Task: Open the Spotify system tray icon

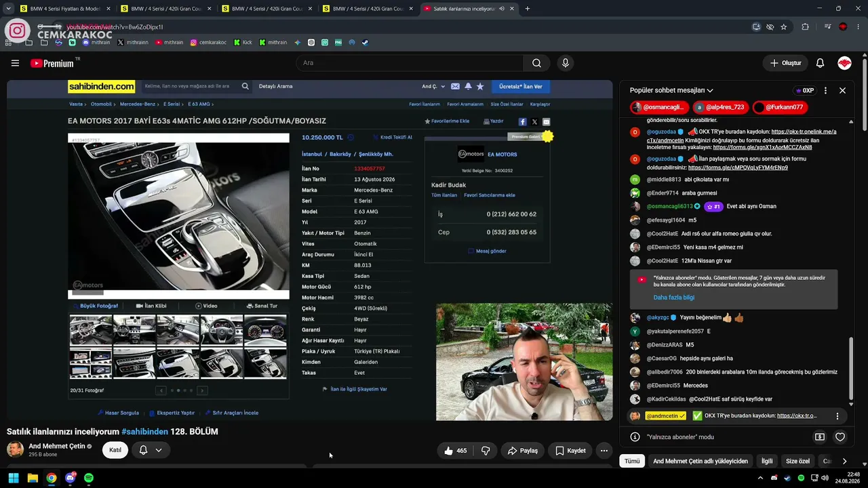Action: [801, 478]
